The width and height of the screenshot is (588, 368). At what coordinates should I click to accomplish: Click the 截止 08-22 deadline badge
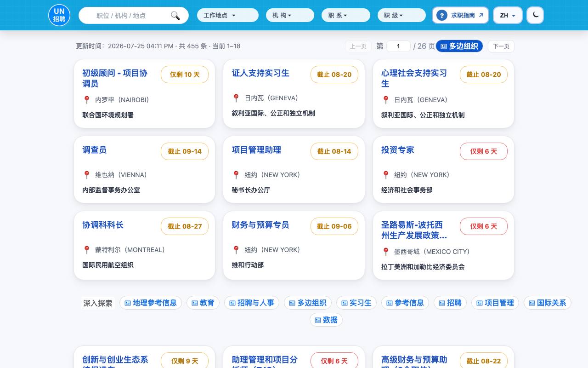pos(484,361)
